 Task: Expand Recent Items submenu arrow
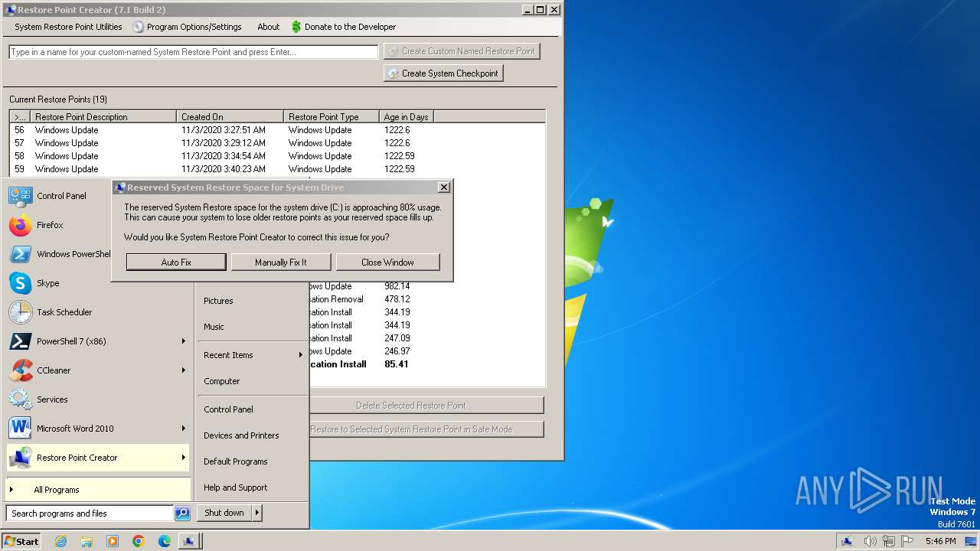point(300,355)
